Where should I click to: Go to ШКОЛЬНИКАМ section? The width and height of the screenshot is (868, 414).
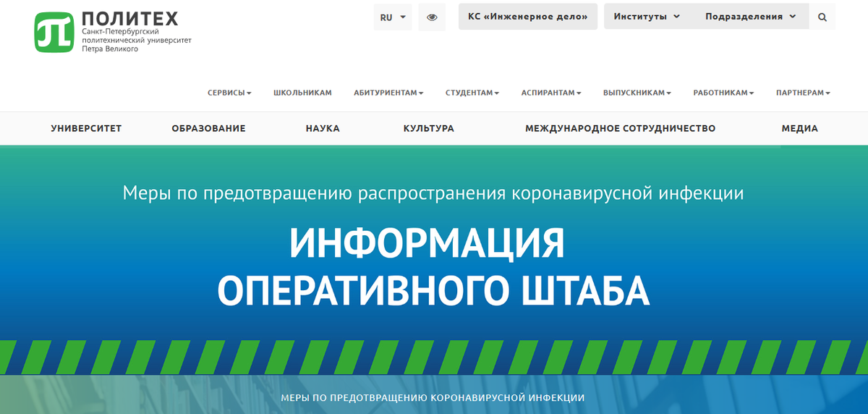tap(302, 93)
